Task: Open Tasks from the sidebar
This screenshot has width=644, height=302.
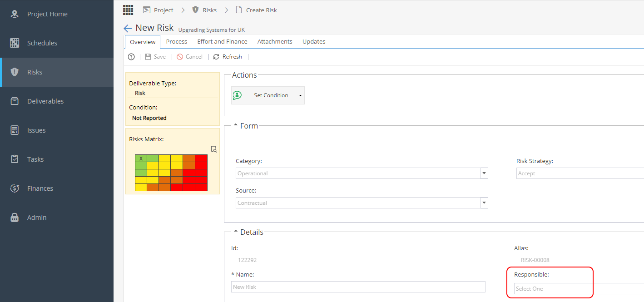Action: [x=57, y=159]
